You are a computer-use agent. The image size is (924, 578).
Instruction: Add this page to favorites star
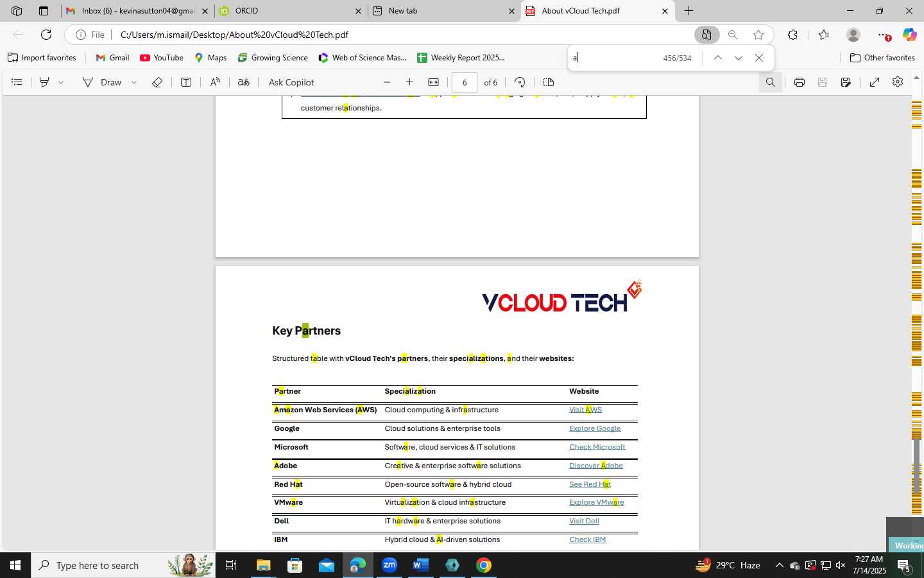(758, 35)
